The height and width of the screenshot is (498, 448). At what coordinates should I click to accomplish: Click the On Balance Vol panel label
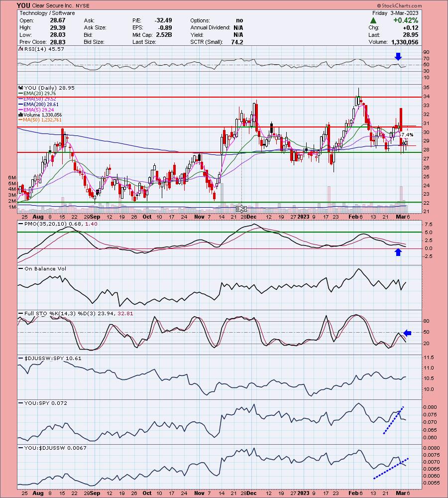click(45, 269)
